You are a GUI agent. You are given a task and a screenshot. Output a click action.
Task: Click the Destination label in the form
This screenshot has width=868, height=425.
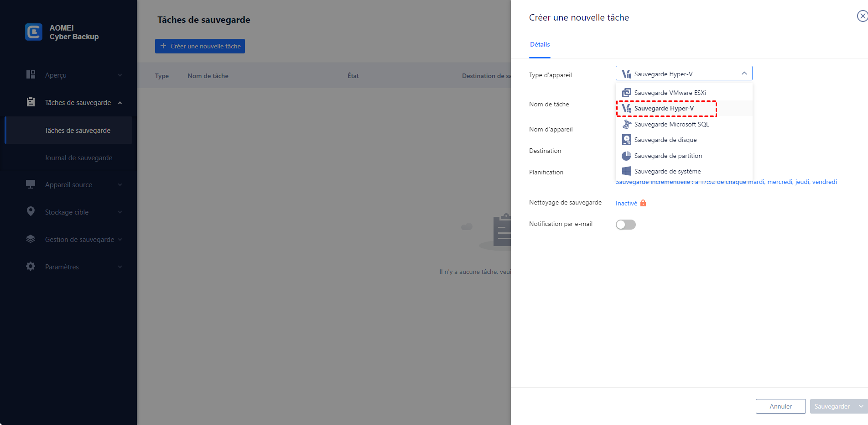click(x=545, y=151)
